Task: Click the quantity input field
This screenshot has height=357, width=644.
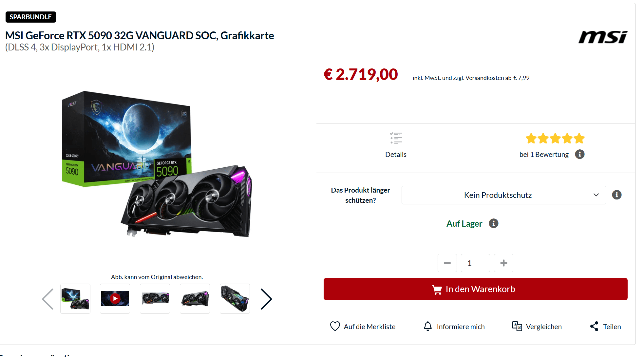Action: [x=475, y=263]
